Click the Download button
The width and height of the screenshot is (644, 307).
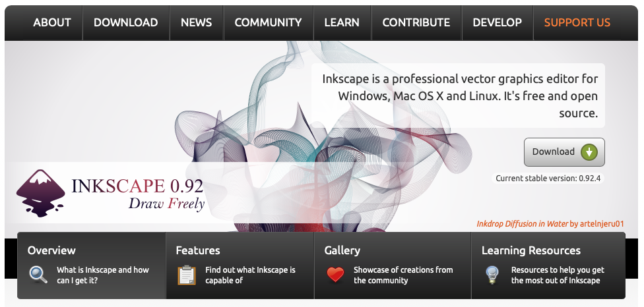[564, 152]
